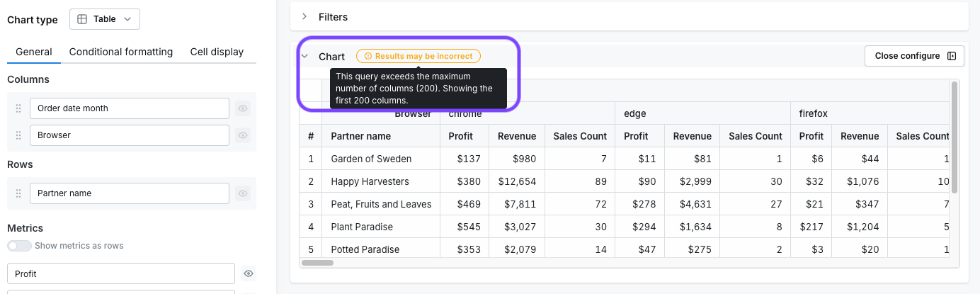Collapse the Chart section

tap(304, 56)
